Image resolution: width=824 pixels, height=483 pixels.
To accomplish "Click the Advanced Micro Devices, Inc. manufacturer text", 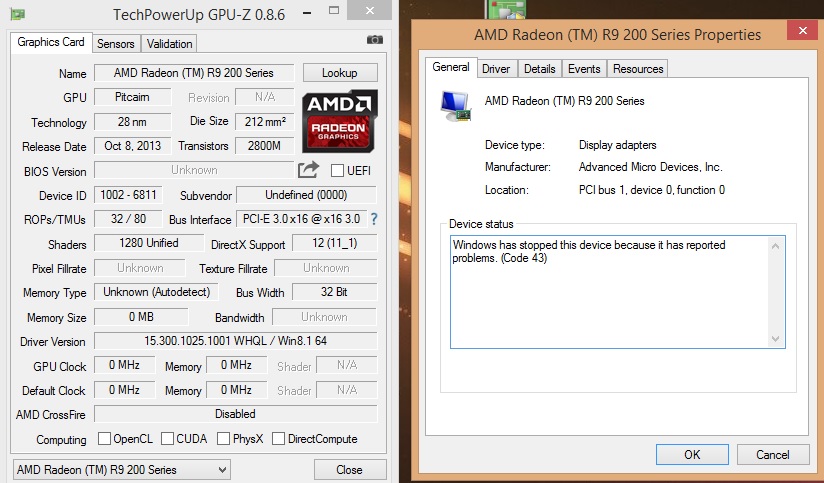I will (x=651, y=167).
